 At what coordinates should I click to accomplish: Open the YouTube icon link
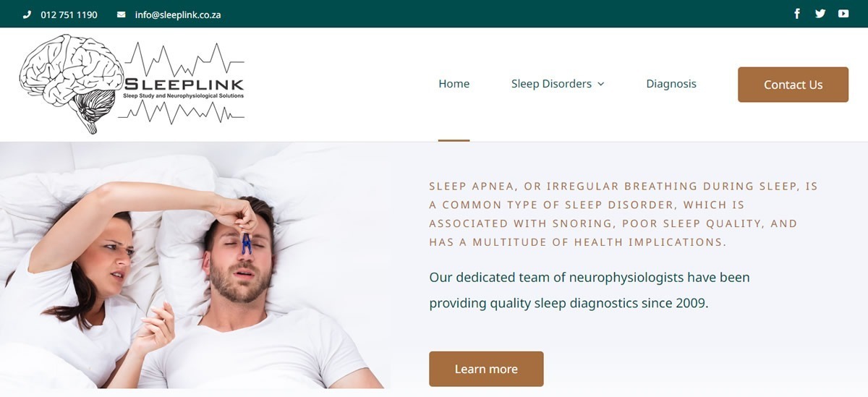coord(843,14)
